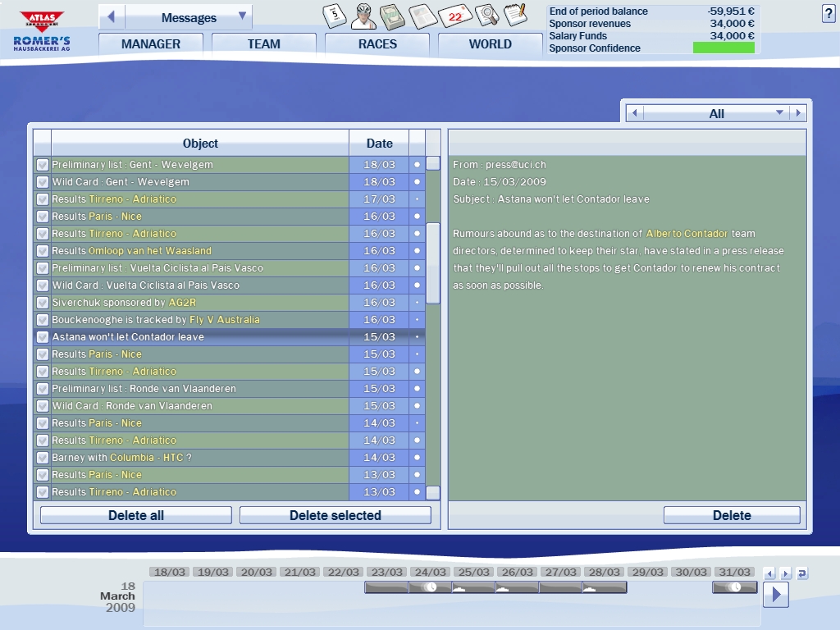840x630 pixels.
Task: Click the magnifying glass search icon
Action: (486, 15)
